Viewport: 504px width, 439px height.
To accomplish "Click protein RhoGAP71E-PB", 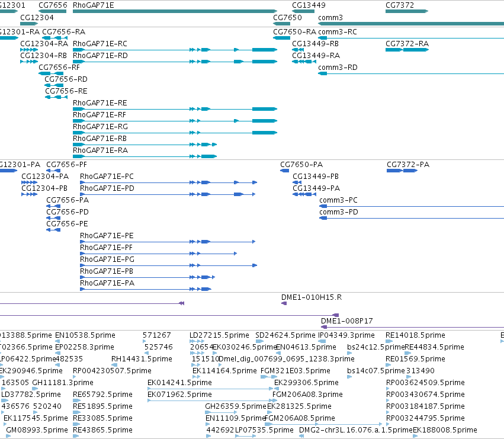I will [147, 277].
